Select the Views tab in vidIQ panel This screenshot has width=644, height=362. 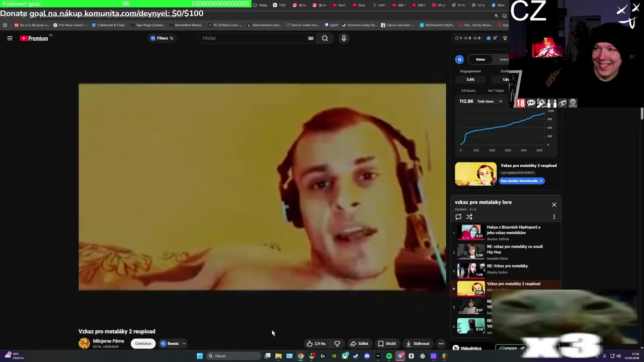(x=480, y=59)
